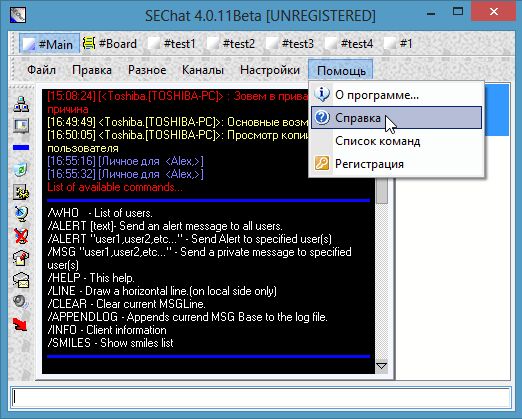
Task: Open the Разное menu
Action: [x=147, y=70]
